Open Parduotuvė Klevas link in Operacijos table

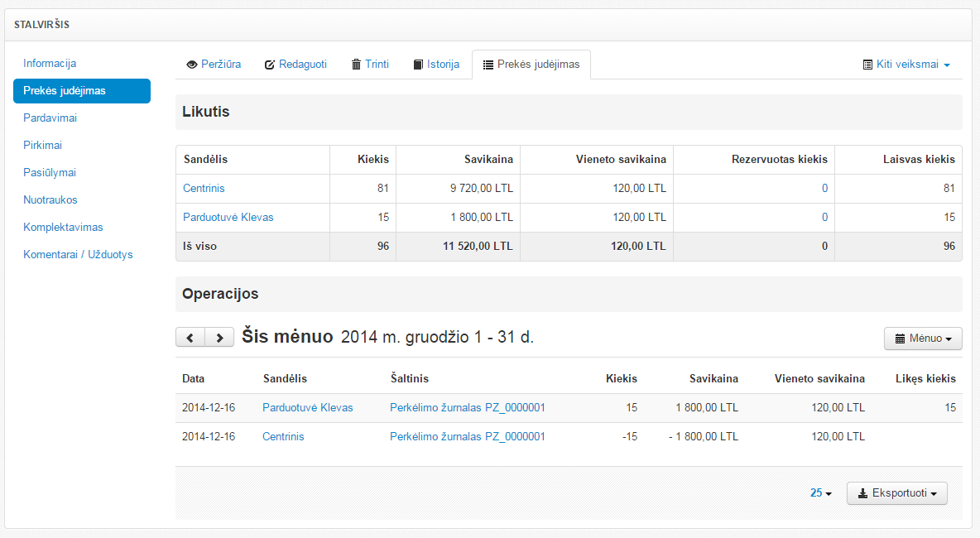click(x=307, y=408)
